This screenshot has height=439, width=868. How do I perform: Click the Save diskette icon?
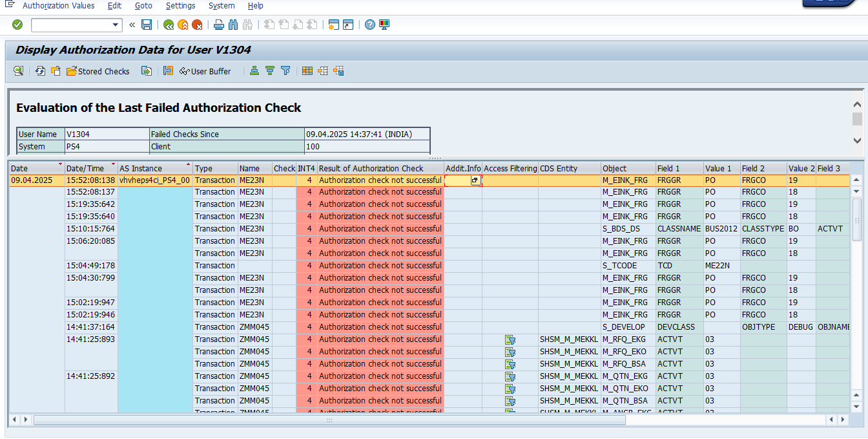pyautogui.click(x=147, y=25)
